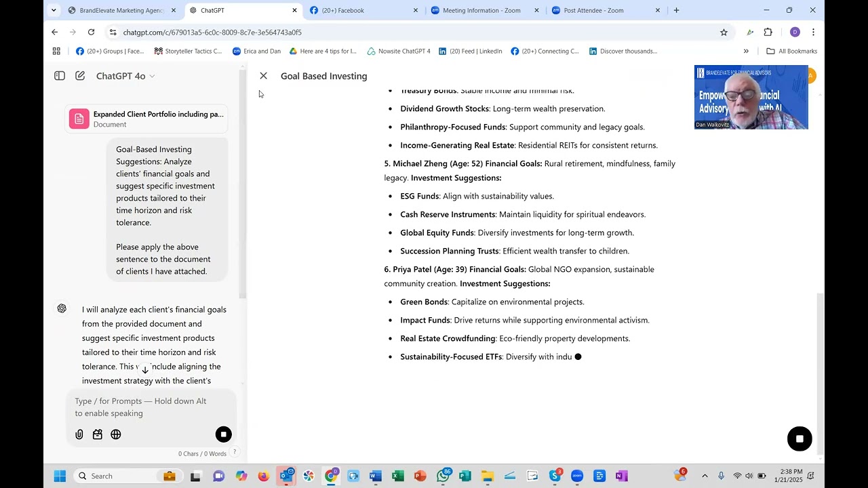Toggle the web search globe icon
This screenshot has width=868, height=488.
point(116,434)
